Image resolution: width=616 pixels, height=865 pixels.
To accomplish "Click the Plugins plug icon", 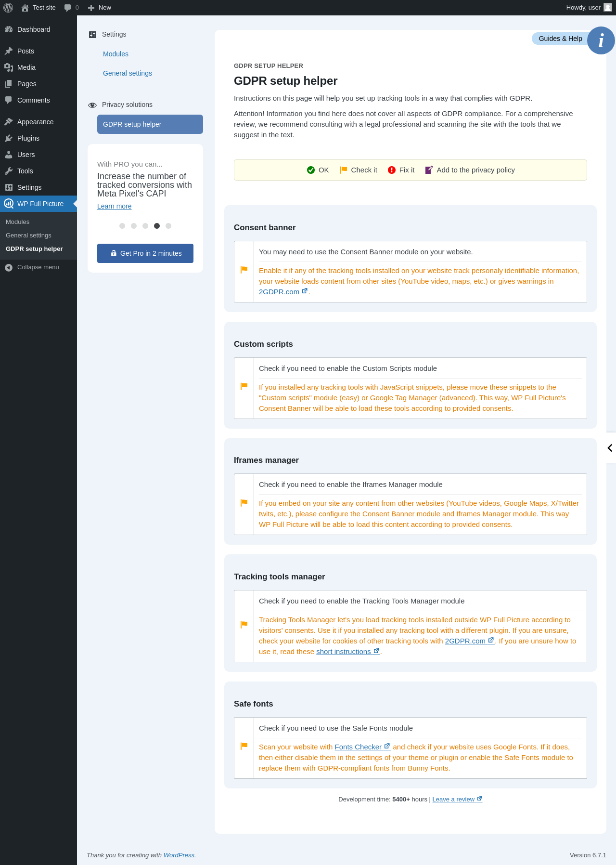I will point(9,138).
